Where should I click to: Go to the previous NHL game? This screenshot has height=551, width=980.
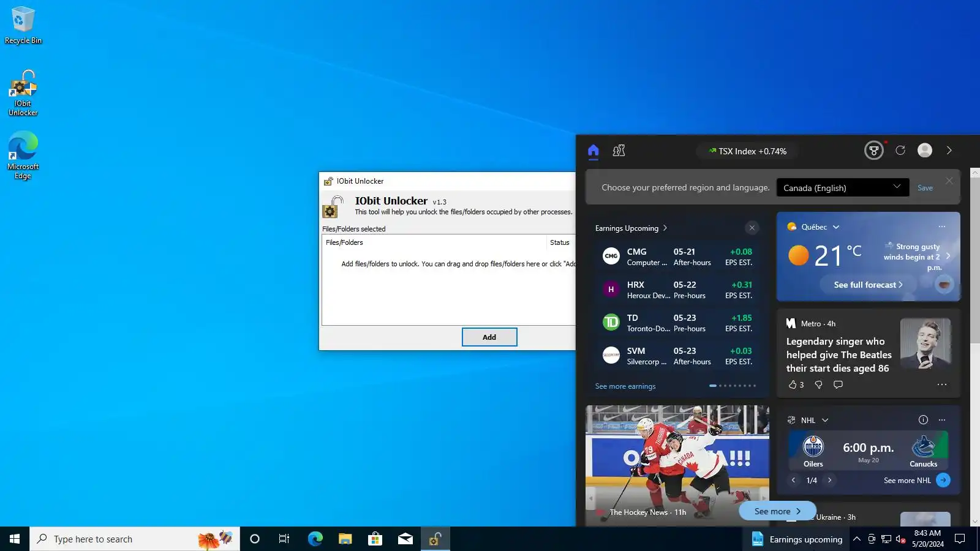pos(794,481)
